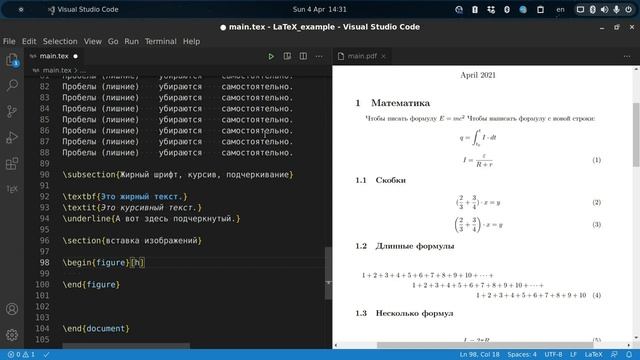Click the View LaTeX PDF preview icon
This screenshot has height=360, width=640.
coord(287,56)
